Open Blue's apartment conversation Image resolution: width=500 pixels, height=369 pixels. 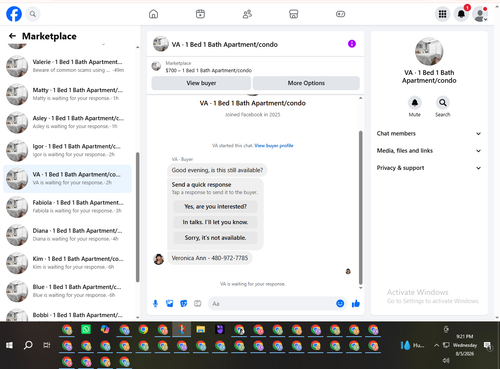(67, 291)
